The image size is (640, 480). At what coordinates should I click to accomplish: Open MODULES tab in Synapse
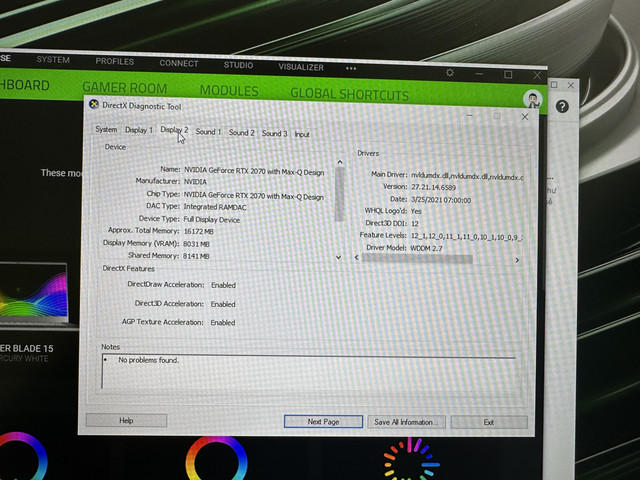(229, 91)
